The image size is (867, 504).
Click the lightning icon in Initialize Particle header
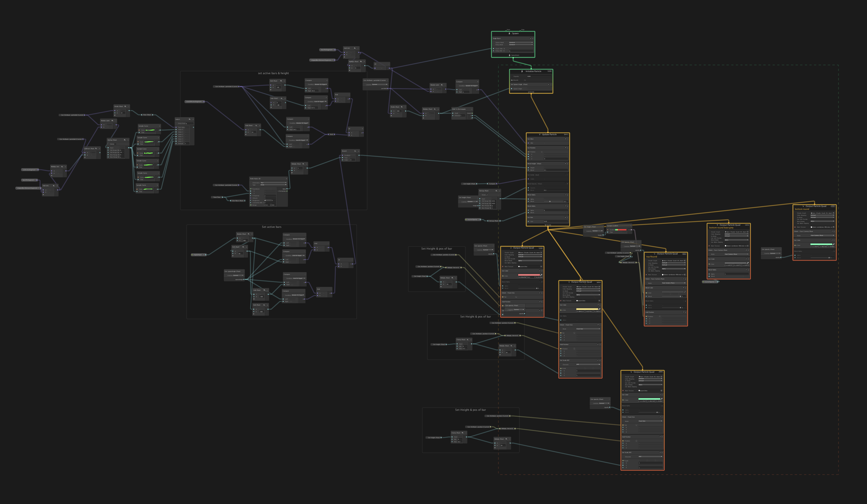pos(522,71)
